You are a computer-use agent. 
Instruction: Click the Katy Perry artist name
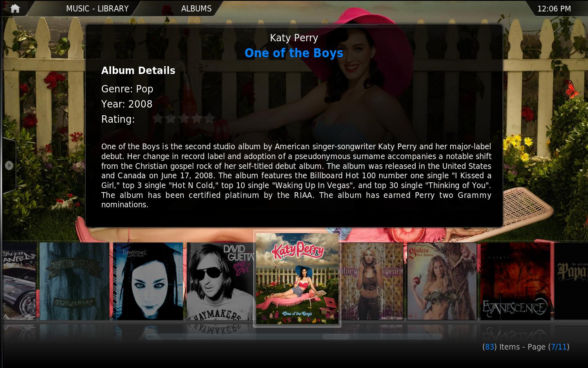[x=294, y=38]
